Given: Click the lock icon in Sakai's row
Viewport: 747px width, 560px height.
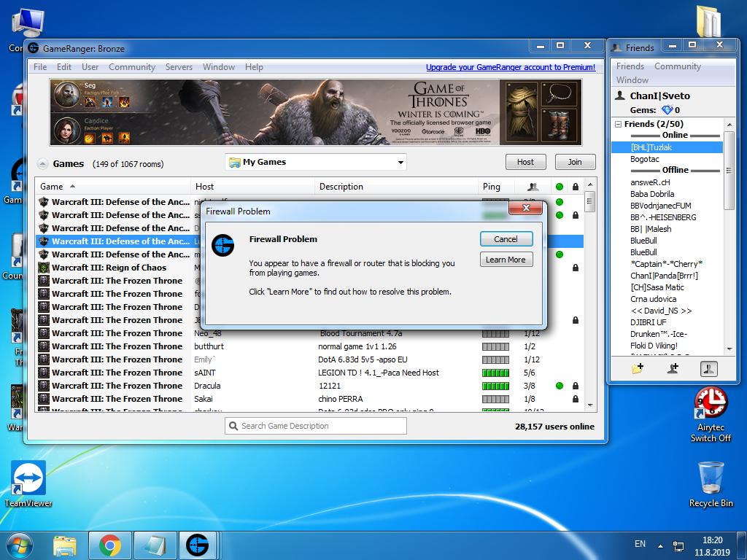Looking at the screenshot, I should coord(576,399).
